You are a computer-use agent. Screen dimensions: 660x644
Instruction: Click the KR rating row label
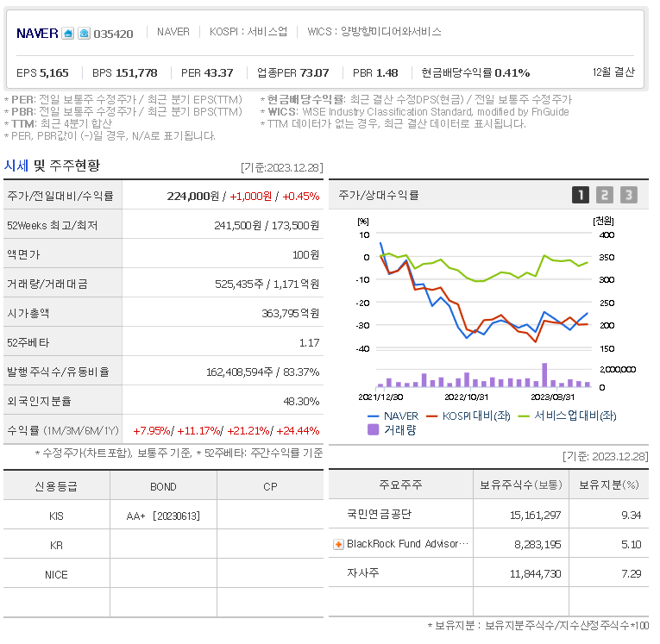[x=56, y=546]
